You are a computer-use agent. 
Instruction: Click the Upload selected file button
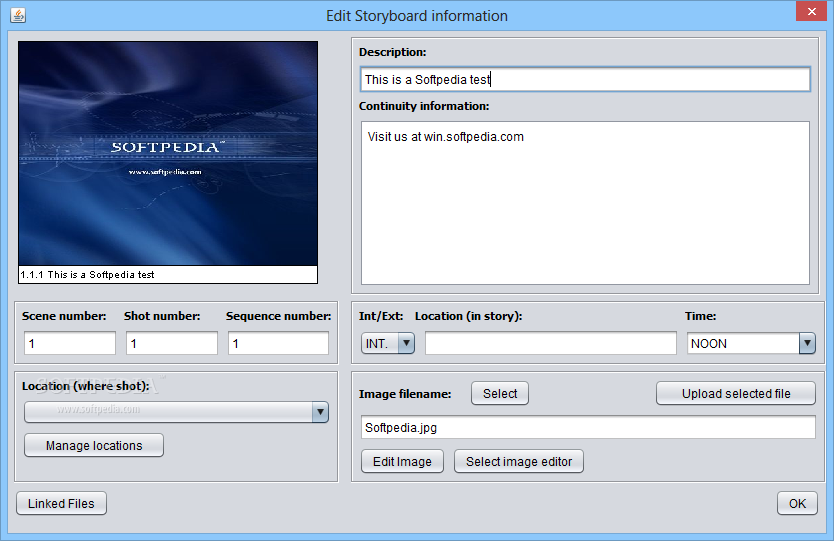(x=736, y=394)
